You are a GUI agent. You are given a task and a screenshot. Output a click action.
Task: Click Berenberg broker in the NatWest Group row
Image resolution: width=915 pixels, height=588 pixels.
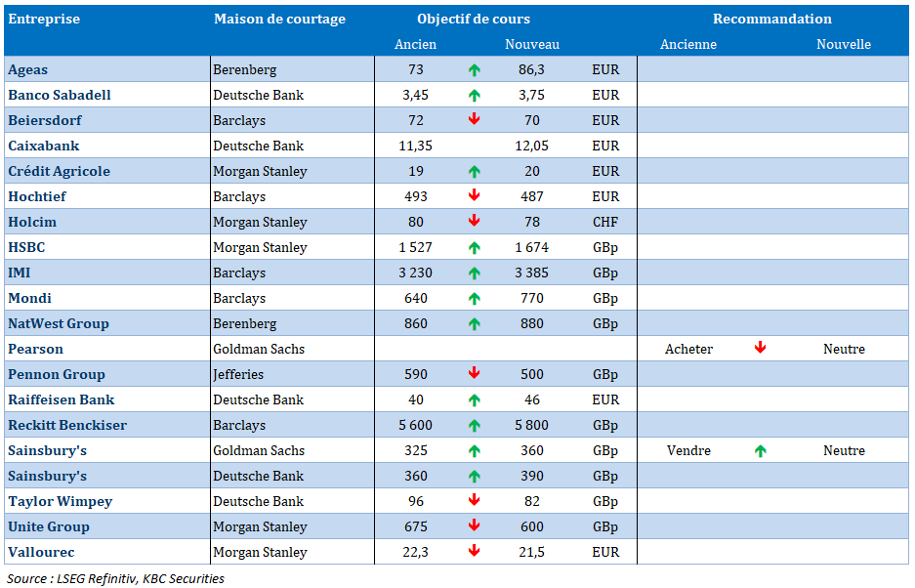pos(244,324)
